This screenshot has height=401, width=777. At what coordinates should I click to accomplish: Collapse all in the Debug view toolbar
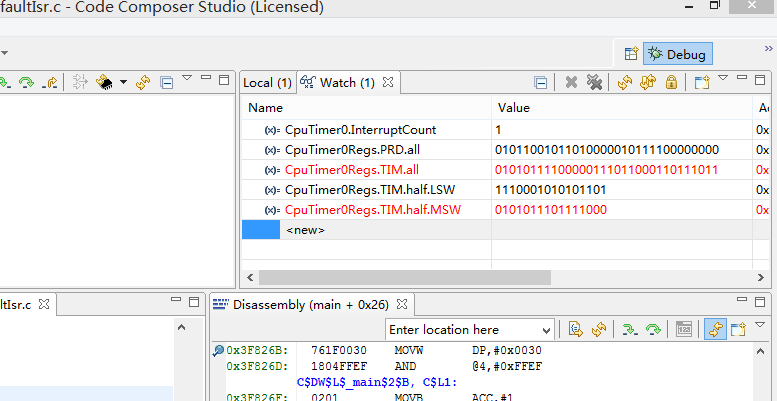pyautogui.click(x=167, y=83)
